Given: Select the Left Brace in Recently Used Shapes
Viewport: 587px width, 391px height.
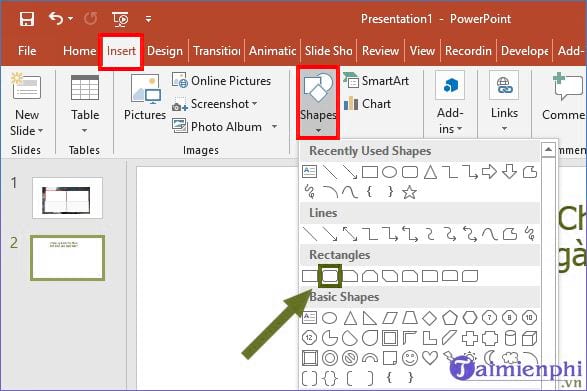Looking at the screenshot, I should click(369, 192).
